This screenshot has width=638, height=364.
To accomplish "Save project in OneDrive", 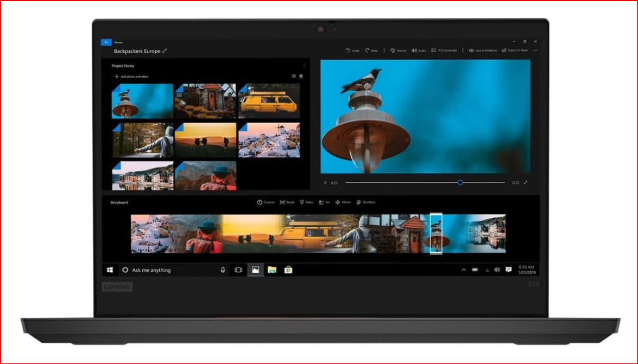I will pos(483,50).
